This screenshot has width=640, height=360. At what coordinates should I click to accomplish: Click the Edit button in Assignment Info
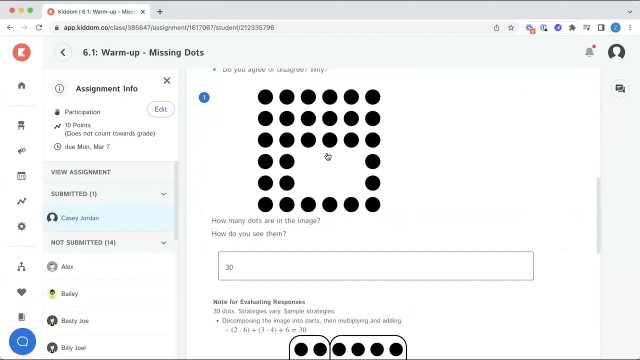pos(160,109)
